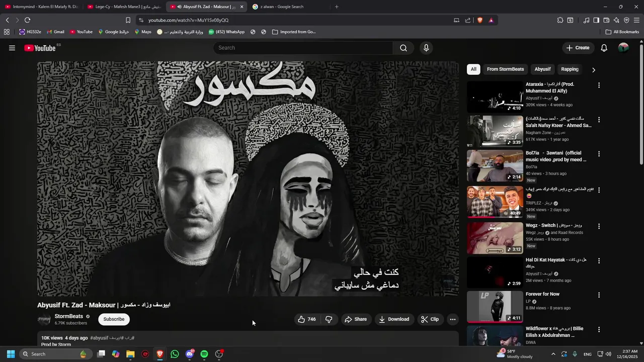This screenshot has width=644, height=362.
Task: Start voice search with the microphone icon
Action: click(x=426, y=48)
